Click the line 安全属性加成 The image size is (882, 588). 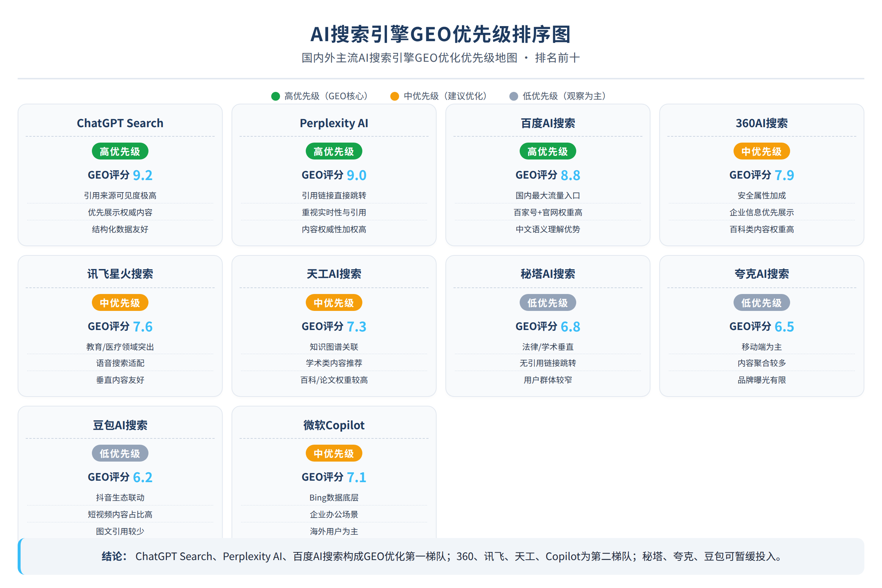[x=761, y=196]
